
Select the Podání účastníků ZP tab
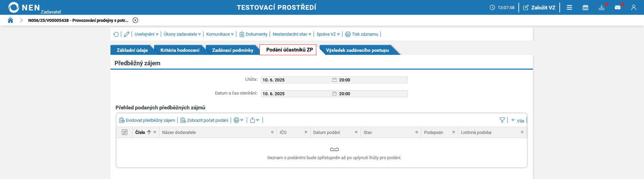288,50
